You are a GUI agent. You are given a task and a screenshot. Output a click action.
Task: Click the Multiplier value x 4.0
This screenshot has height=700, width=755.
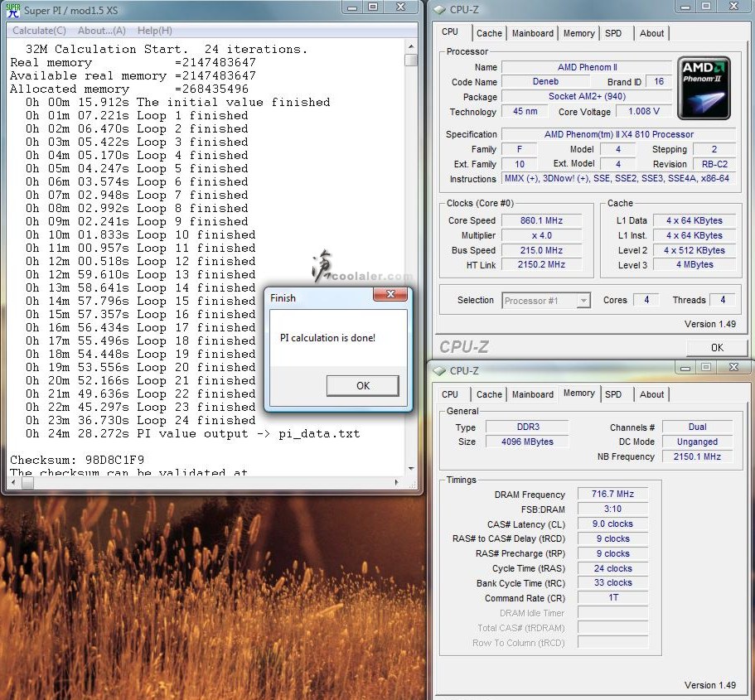click(541, 235)
